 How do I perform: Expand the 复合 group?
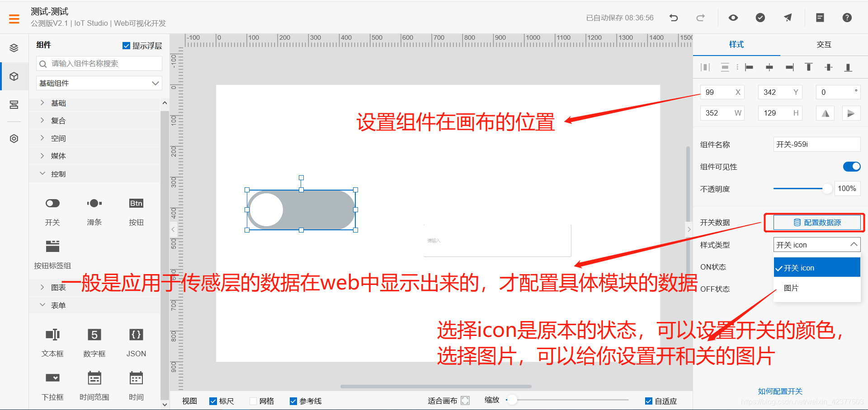click(x=94, y=121)
